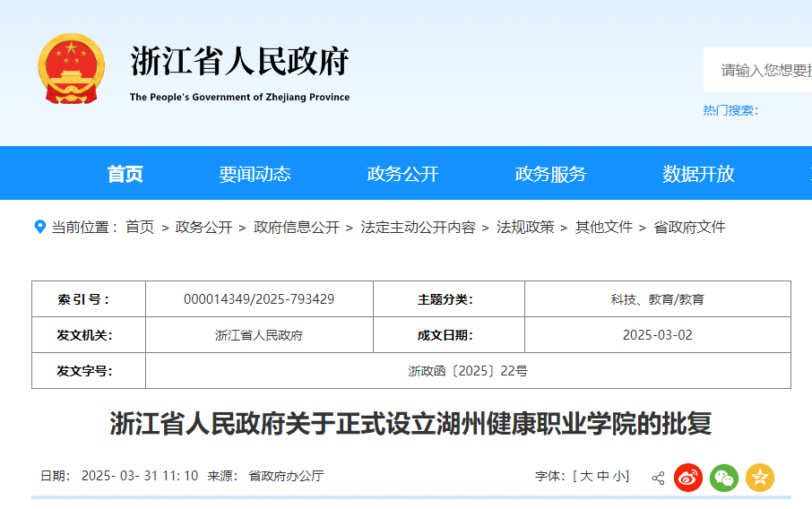This screenshot has height=509, width=812.
Task: Click the national emblem logo
Action: coord(72,69)
